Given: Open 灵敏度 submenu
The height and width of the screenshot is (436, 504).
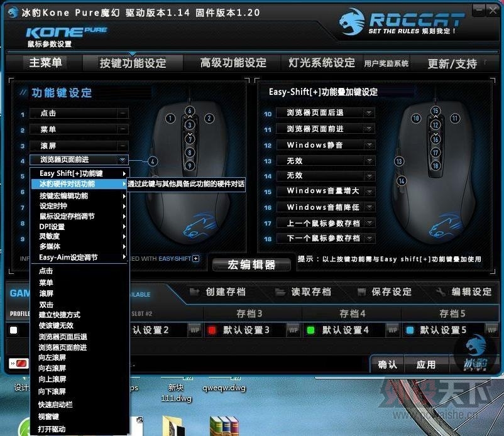Looking at the screenshot, I should (x=80, y=236).
